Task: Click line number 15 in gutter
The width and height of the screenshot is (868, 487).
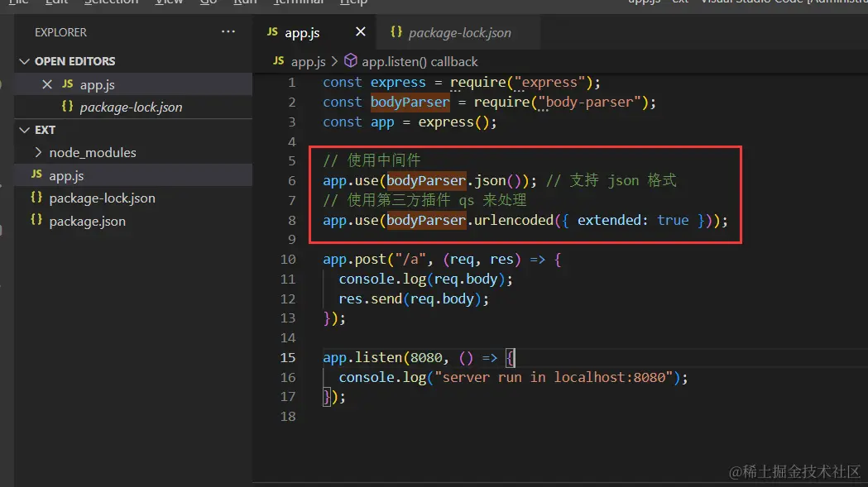Action: pos(288,357)
